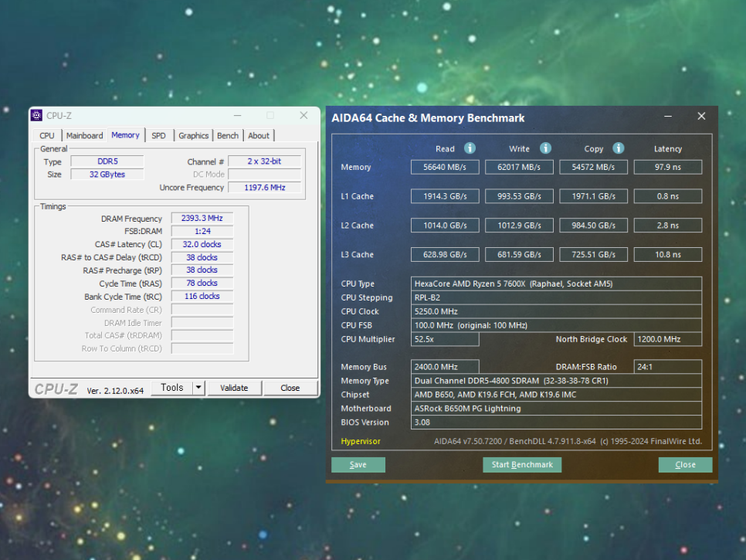This screenshot has height=560, width=746.
Task: Click the Validate button in CPU-Z
Action: tap(234, 389)
